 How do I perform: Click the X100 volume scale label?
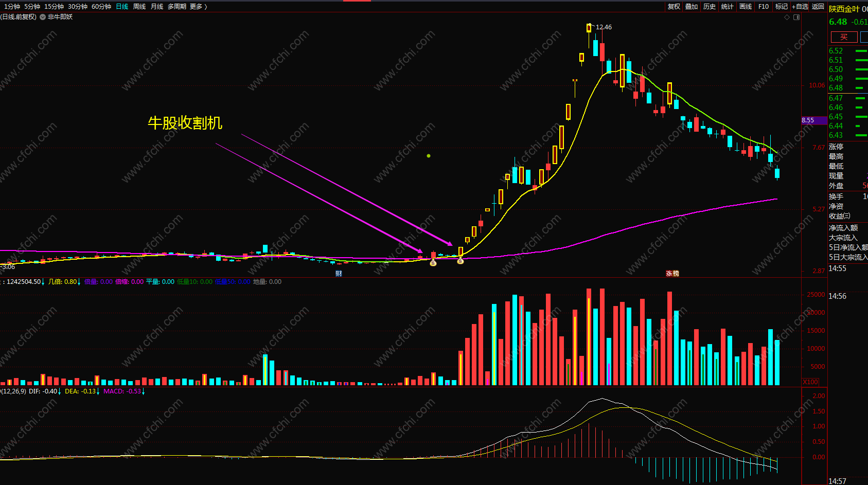(810, 382)
